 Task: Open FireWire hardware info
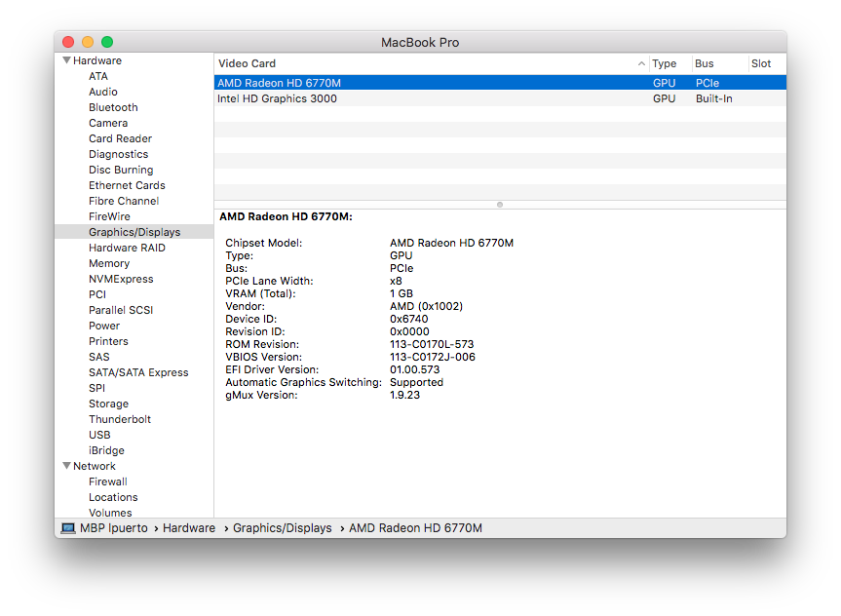[x=109, y=216]
